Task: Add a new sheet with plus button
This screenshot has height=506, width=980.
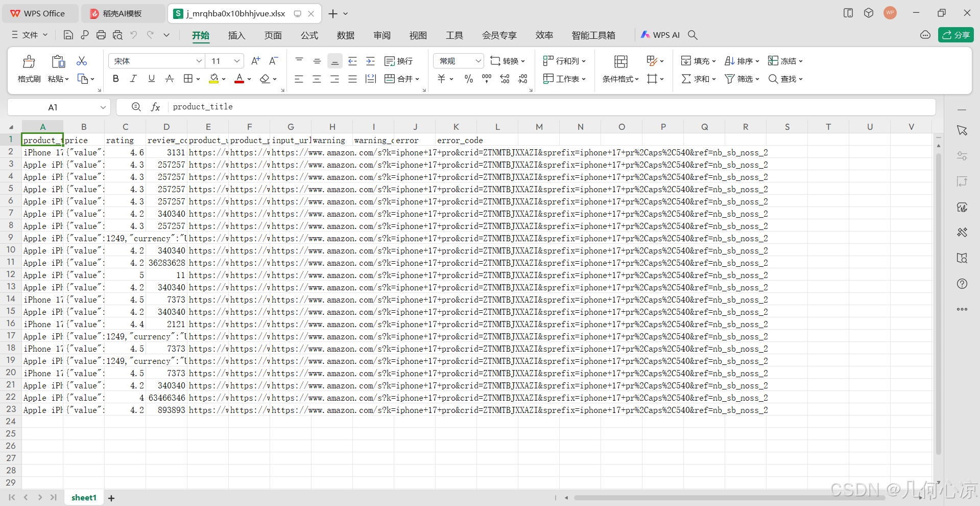Action: pyautogui.click(x=111, y=498)
